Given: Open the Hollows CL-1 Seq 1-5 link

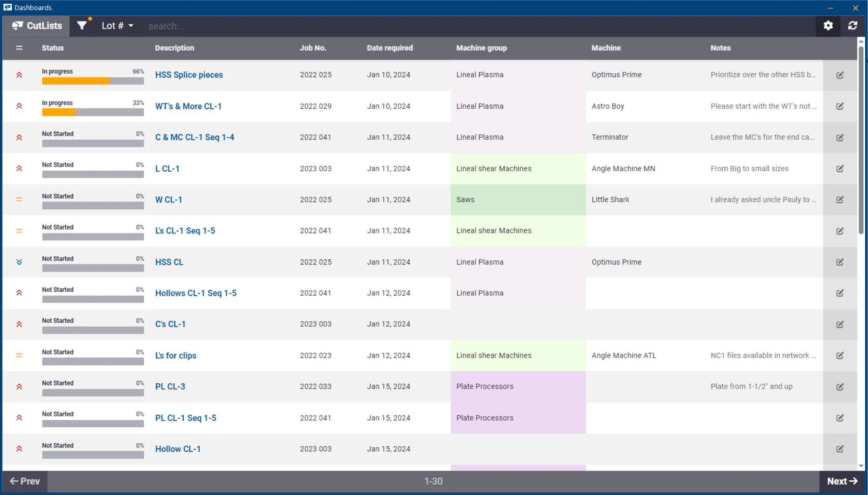Looking at the screenshot, I should click(x=196, y=293).
